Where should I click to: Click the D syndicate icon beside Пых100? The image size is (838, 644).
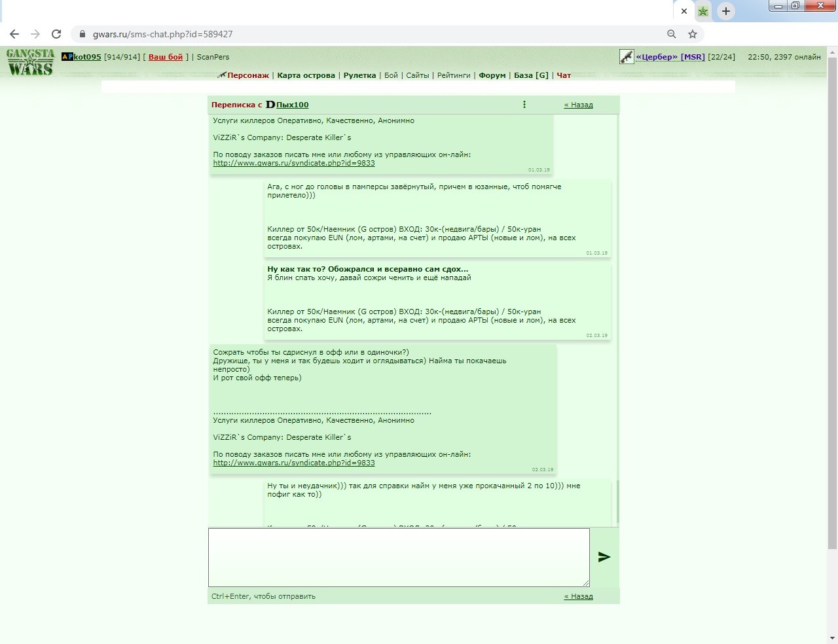pos(270,105)
